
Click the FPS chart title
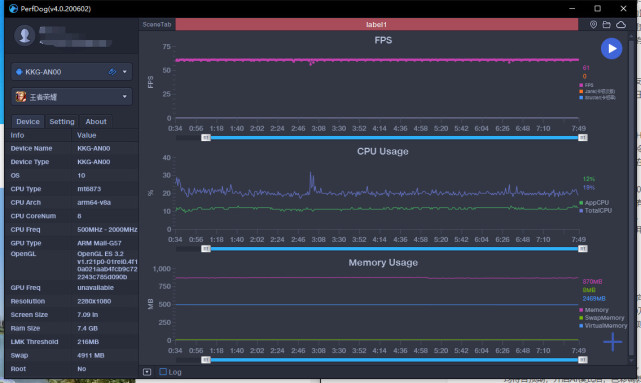[383, 40]
